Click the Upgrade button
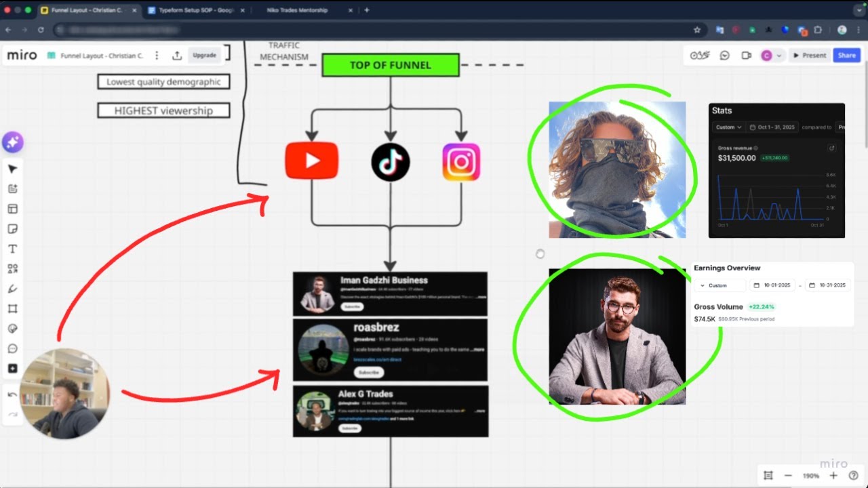The image size is (868, 488). coord(204,56)
